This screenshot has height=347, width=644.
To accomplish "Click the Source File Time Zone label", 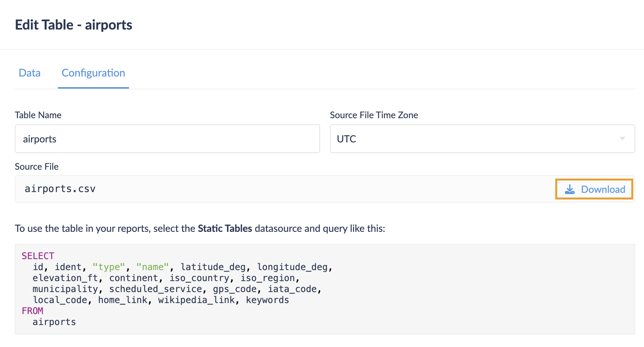I will click(373, 115).
